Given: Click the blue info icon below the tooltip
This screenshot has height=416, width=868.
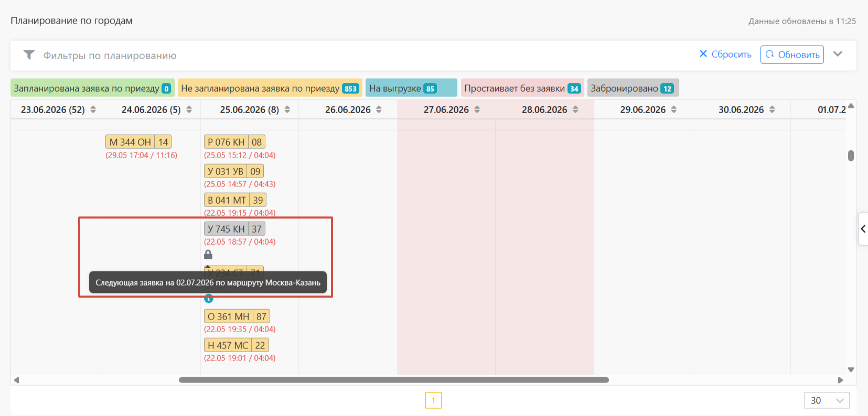Looking at the screenshot, I should coord(209,299).
